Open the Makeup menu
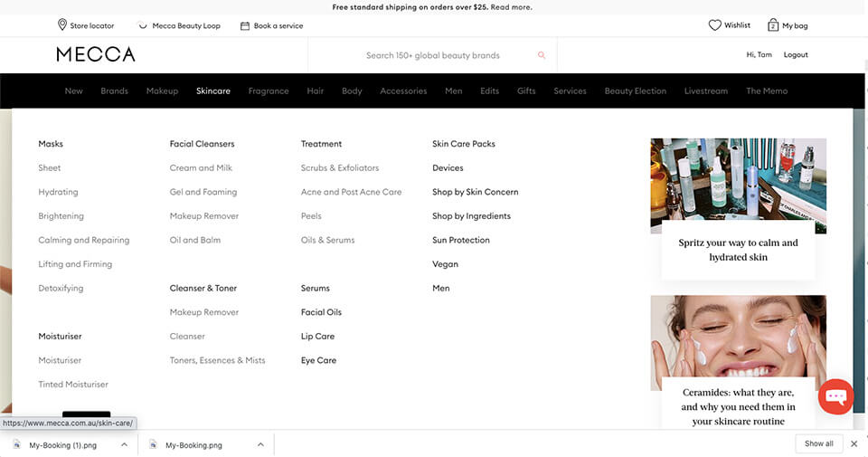 click(162, 90)
